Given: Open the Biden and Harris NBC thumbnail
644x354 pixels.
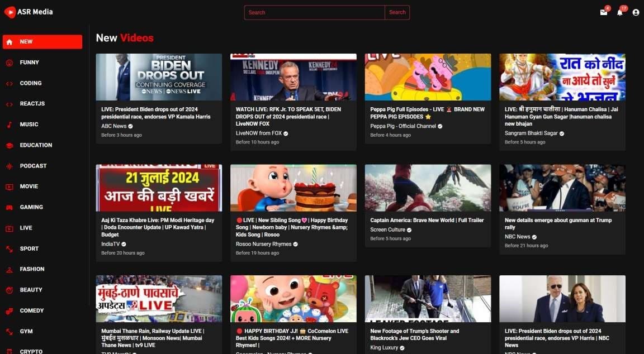Looking at the screenshot, I should [x=562, y=299].
